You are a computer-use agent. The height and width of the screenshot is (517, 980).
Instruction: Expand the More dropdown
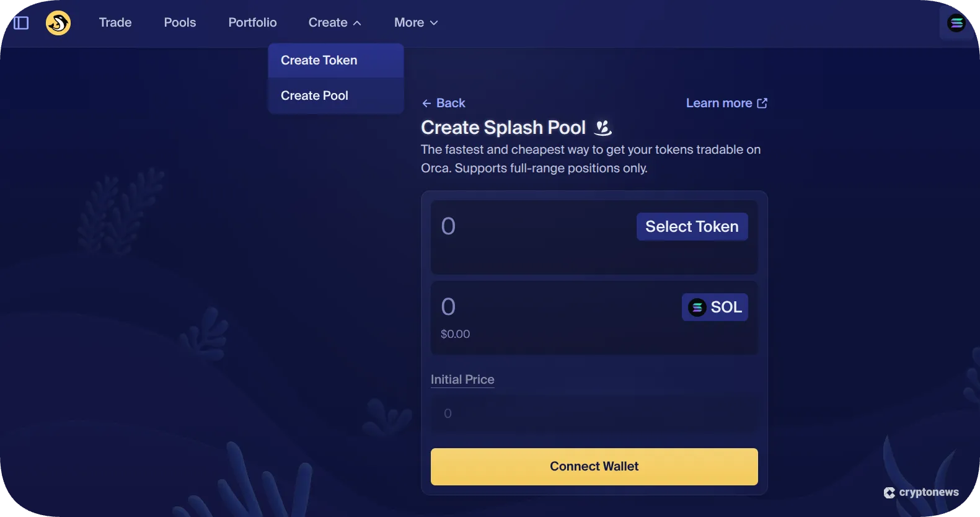click(x=415, y=22)
